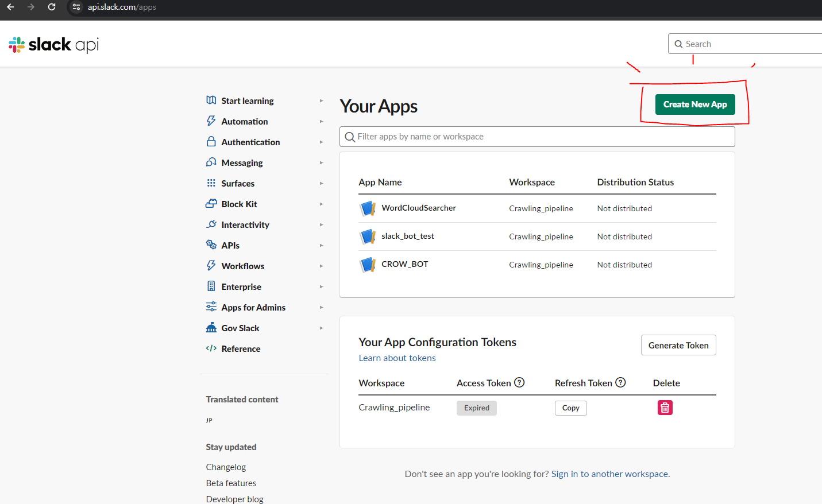Click the Generate Token button
This screenshot has width=822, height=504.
coord(678,345)
